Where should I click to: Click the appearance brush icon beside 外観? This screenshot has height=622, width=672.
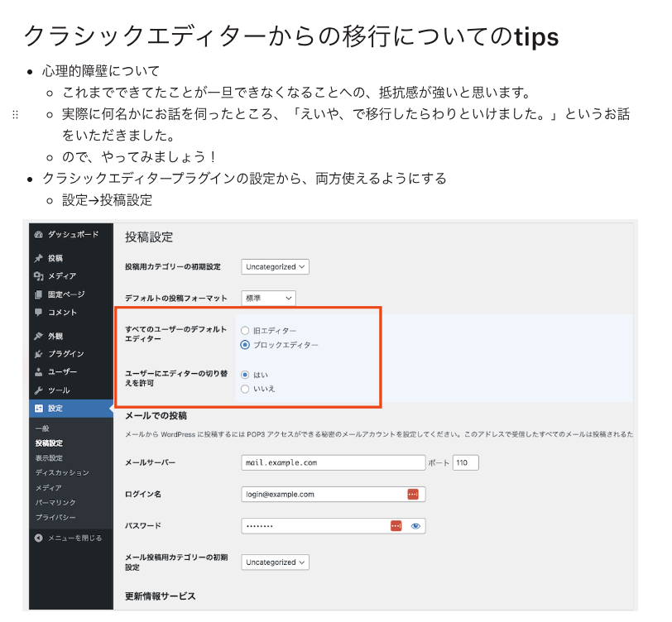(39, 336)
